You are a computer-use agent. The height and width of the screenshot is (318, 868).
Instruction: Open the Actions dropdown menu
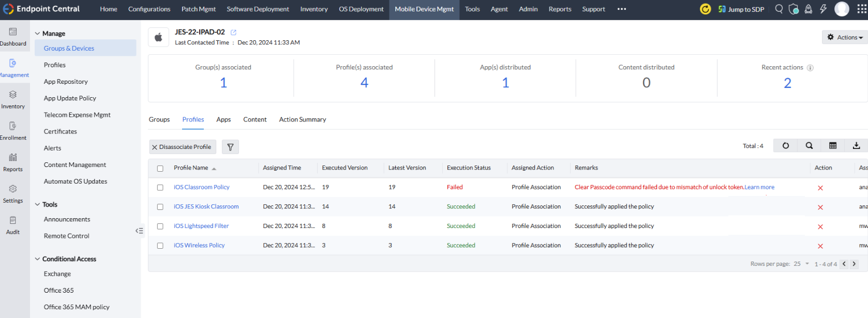click(x=845, y=37)
